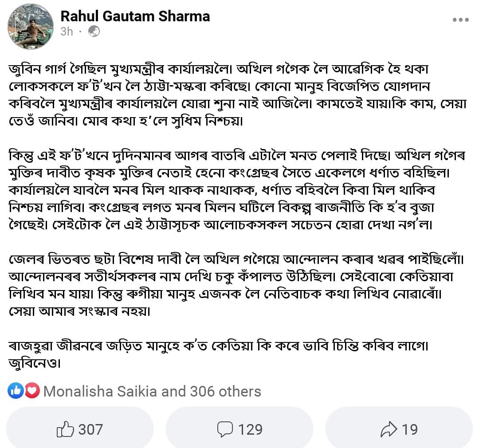Click the 19 shares count
Image resolution: width=479 pixels, height=448 pixels.
point(410,429)
